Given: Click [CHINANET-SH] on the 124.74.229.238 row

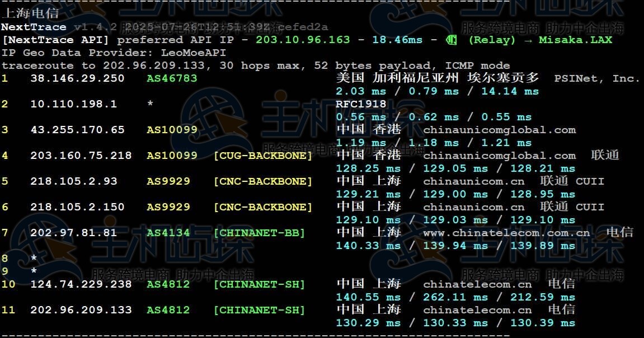Looking at the screenshot, I should 259,284.
